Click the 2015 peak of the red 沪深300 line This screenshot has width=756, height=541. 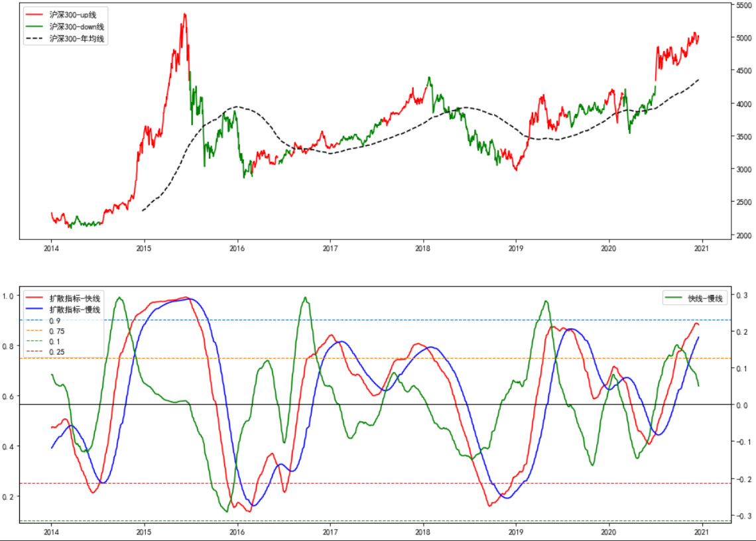(x=184, y=15)
